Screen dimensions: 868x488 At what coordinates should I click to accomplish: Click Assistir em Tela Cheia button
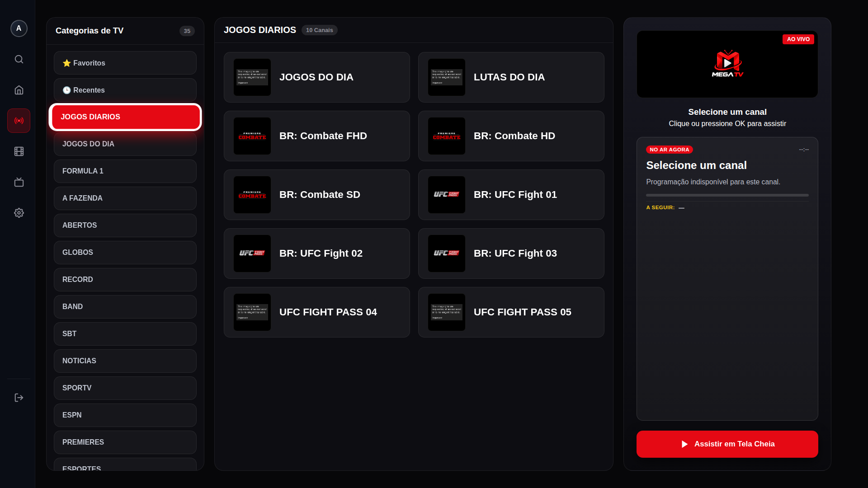click(727, 444)
